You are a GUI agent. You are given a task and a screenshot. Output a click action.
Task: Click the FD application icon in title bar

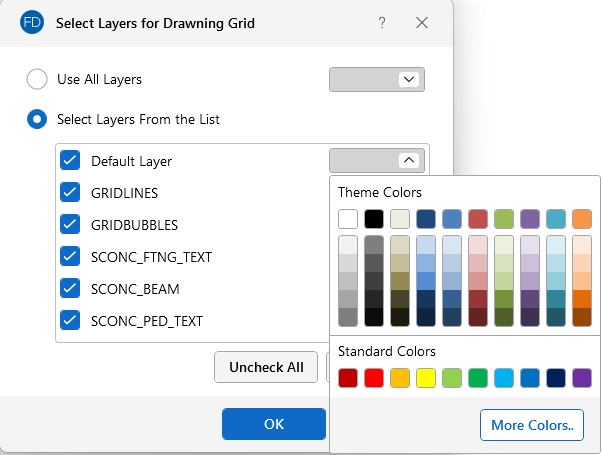30,22
